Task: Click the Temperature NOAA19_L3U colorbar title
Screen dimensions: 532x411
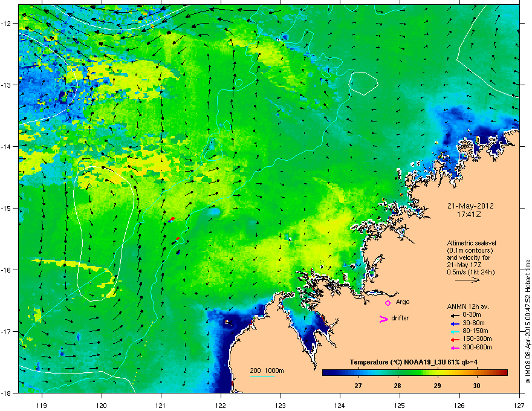Action: tap(414, 362)
